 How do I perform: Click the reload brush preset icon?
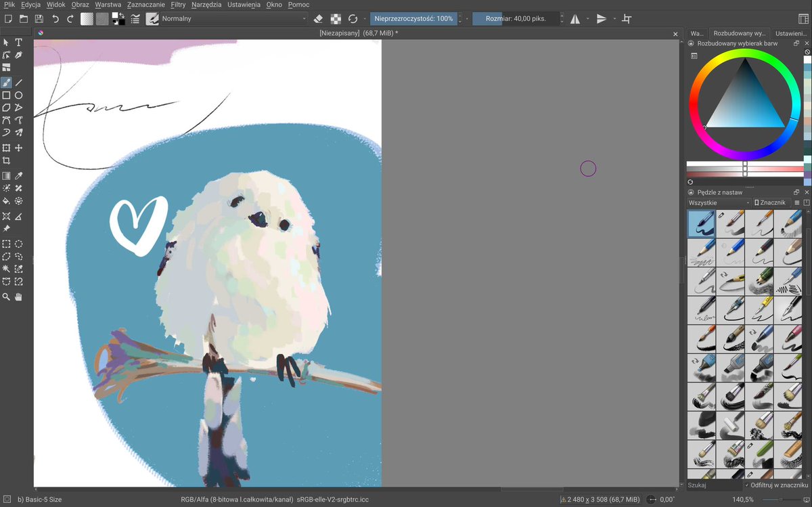(353, 19)
